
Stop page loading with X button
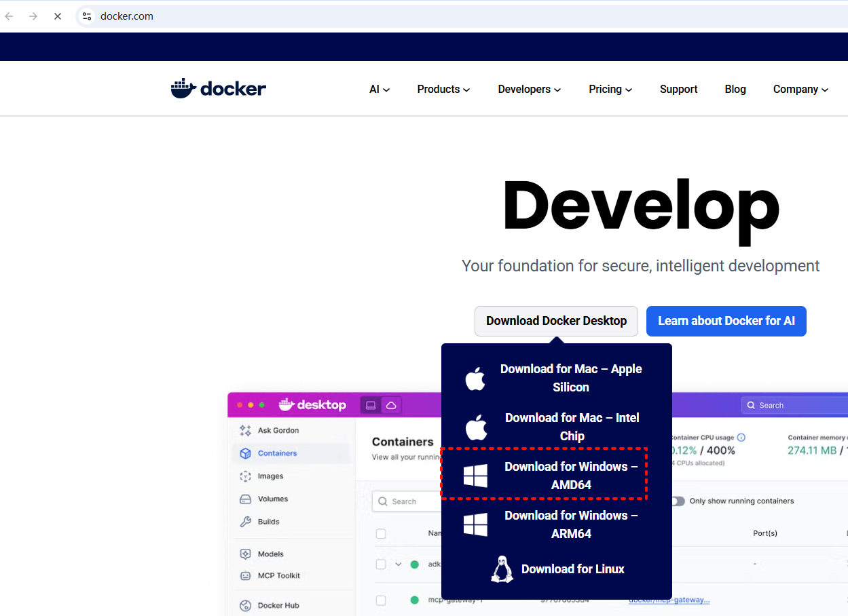point(58,16)
